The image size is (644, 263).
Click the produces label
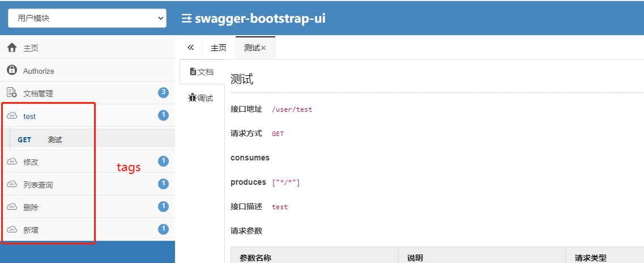(249, 182)
